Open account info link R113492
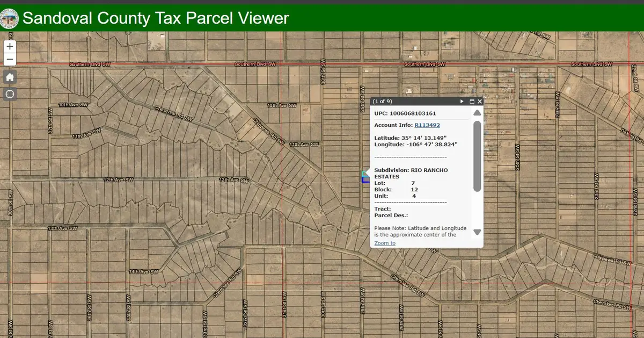Viewport: 644px width, 338px height. [427, 125]
